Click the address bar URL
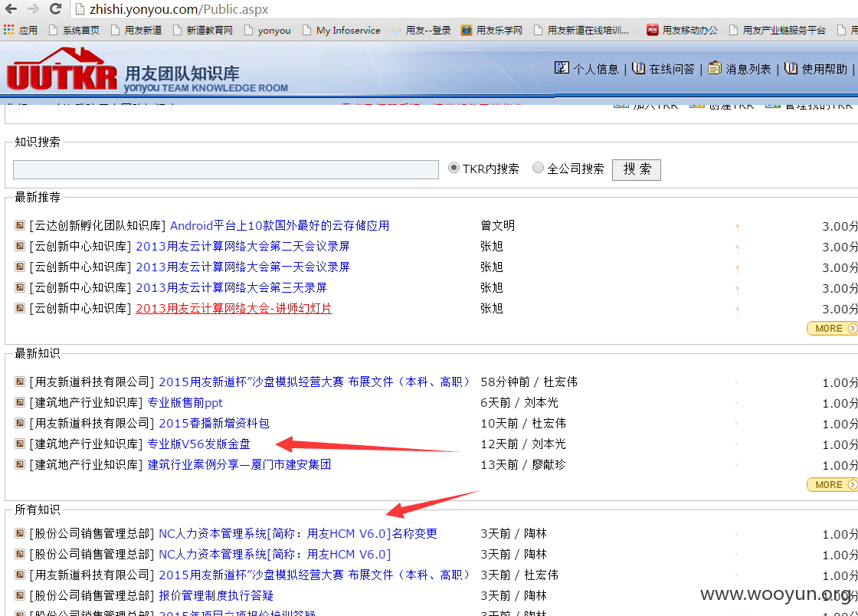858x616 pixels. [x=179, y=9]
